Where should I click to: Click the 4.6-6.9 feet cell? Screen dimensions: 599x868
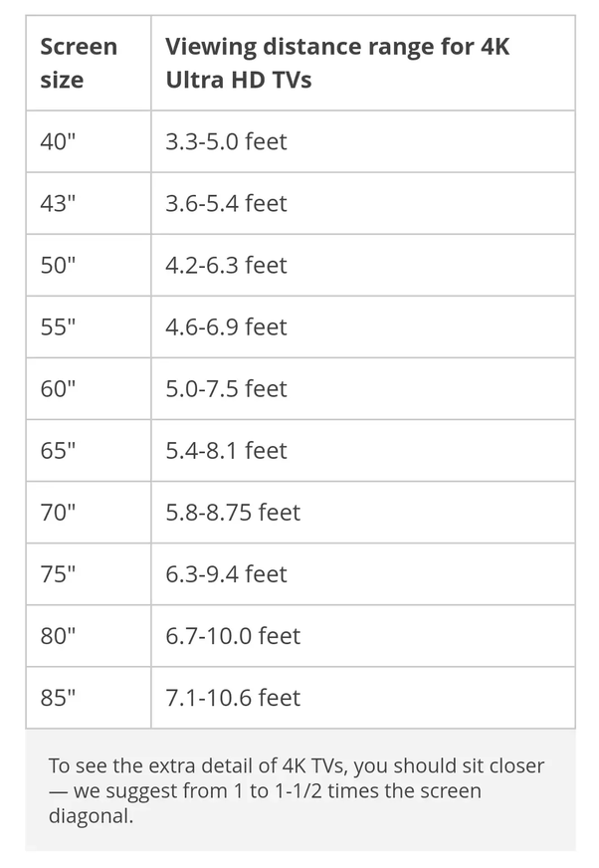363,327
